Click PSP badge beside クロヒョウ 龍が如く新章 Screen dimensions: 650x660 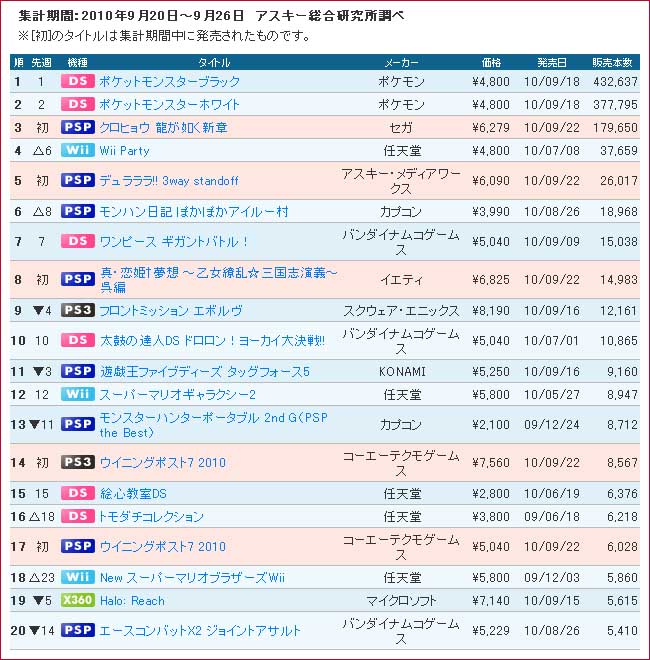78,127
